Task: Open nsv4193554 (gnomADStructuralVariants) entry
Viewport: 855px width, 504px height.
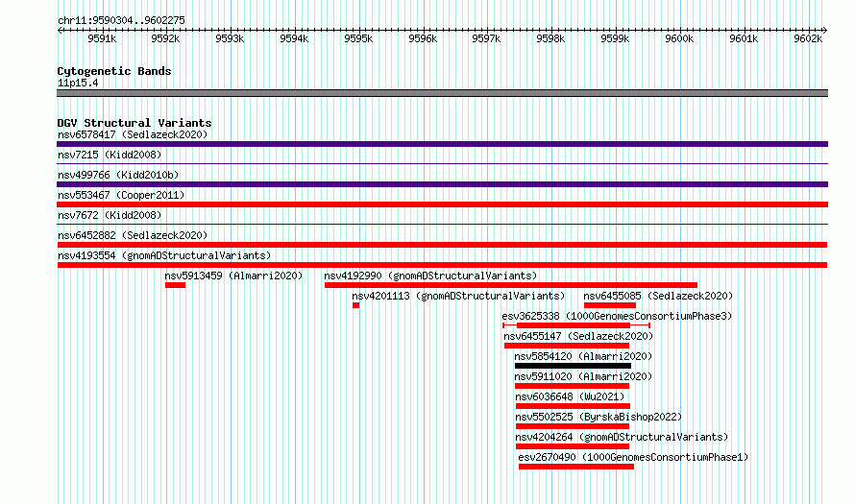Action: (164, 255)
